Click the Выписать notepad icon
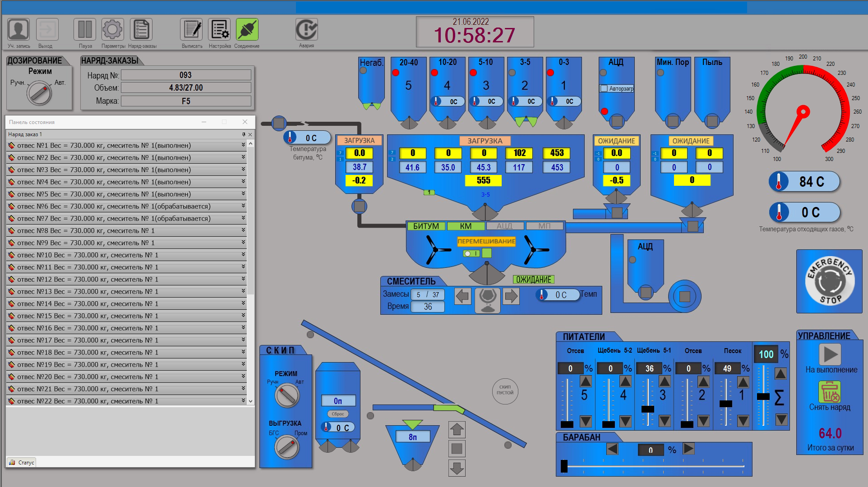Image resolution: width=868 pixels, height=487 pixels. 192,30
